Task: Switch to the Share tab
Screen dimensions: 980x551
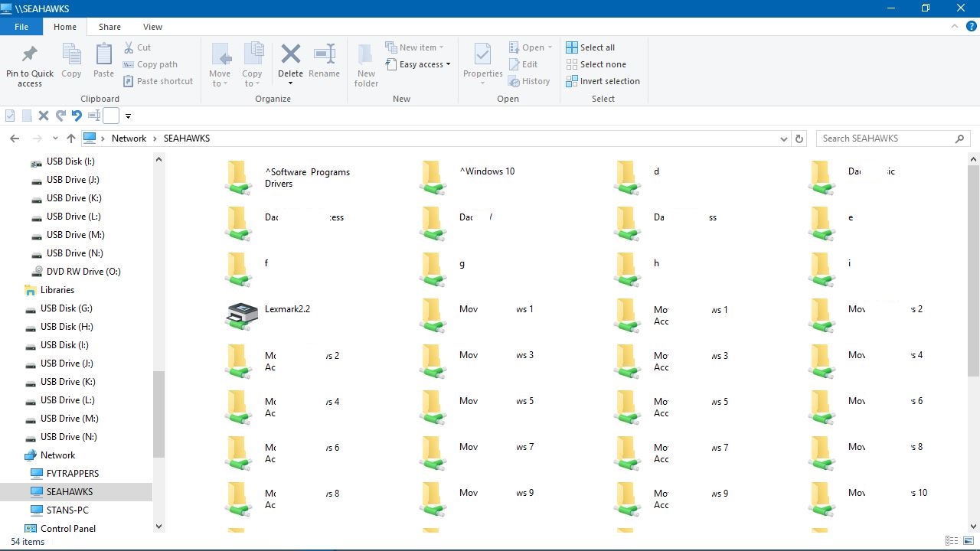Action: point(109,27)
